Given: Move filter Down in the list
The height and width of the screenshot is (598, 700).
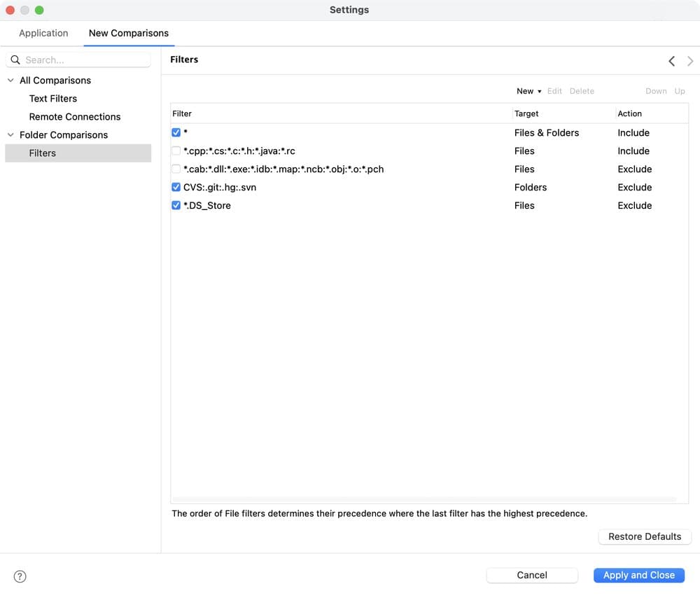Looking at the screenshot, I should pos(656,91).
